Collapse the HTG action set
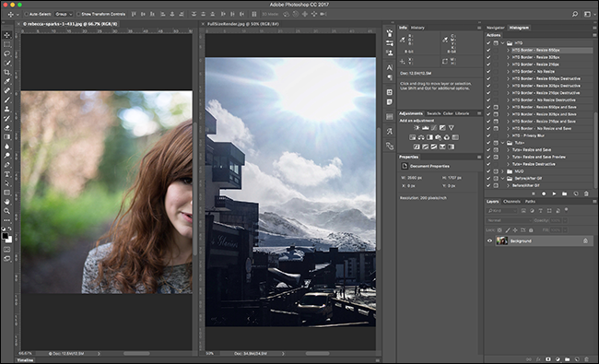The height and width of the screenshot is (364, 599). coord(503,43)
